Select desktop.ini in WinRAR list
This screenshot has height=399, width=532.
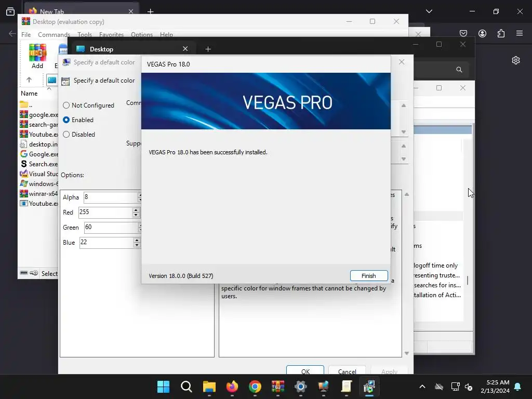(x=38, y=144)
